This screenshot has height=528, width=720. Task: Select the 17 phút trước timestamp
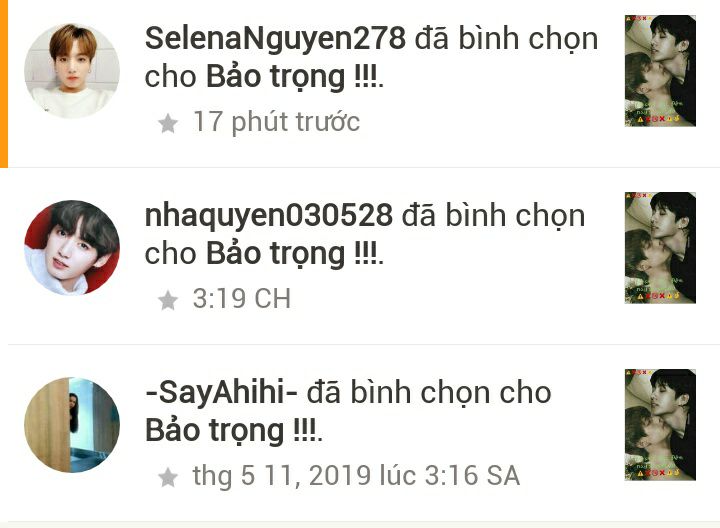tap(277, 122)
